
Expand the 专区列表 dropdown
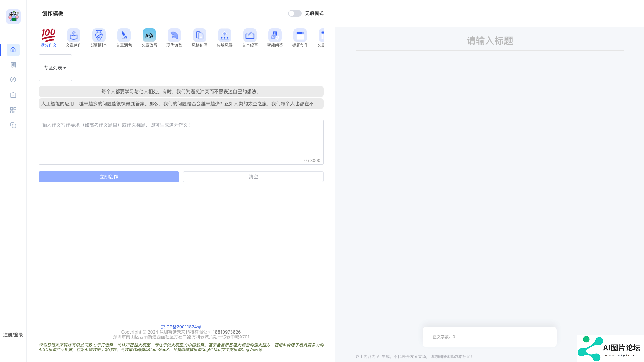tap(55, 68)
